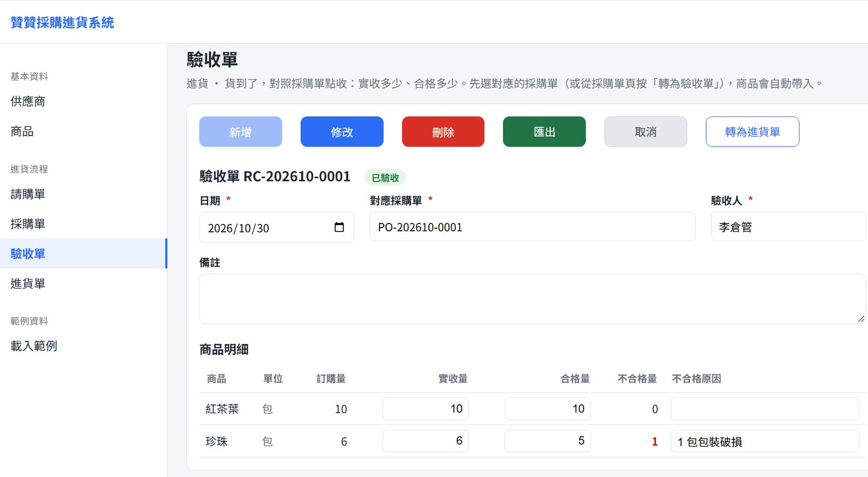Screen dimensions: 868x477
Task: Click the 訂購量 column header
Action: [x=331, y=379]
